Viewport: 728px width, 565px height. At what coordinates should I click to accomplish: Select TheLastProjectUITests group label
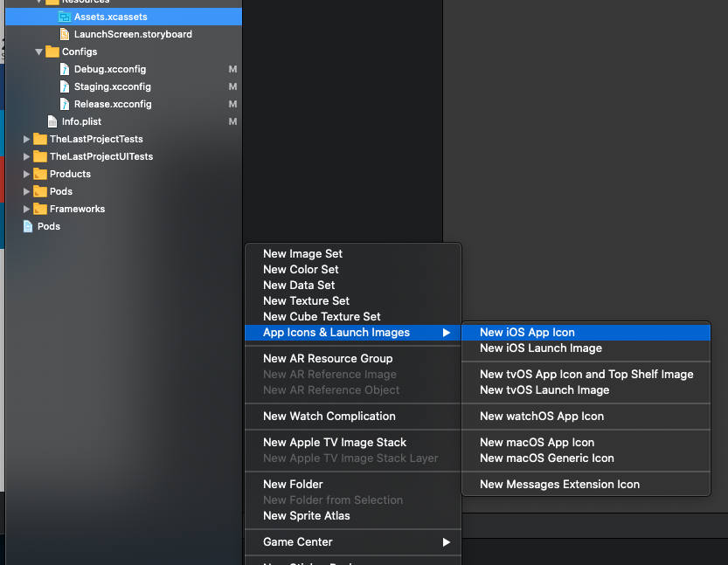(101, 157)
